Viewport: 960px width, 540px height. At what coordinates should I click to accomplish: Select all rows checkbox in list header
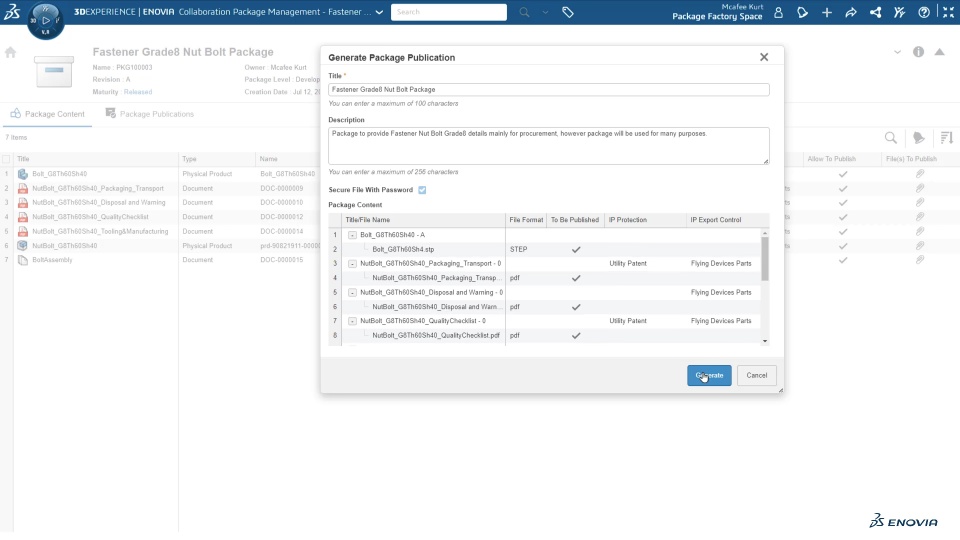[x=6, y=159]
